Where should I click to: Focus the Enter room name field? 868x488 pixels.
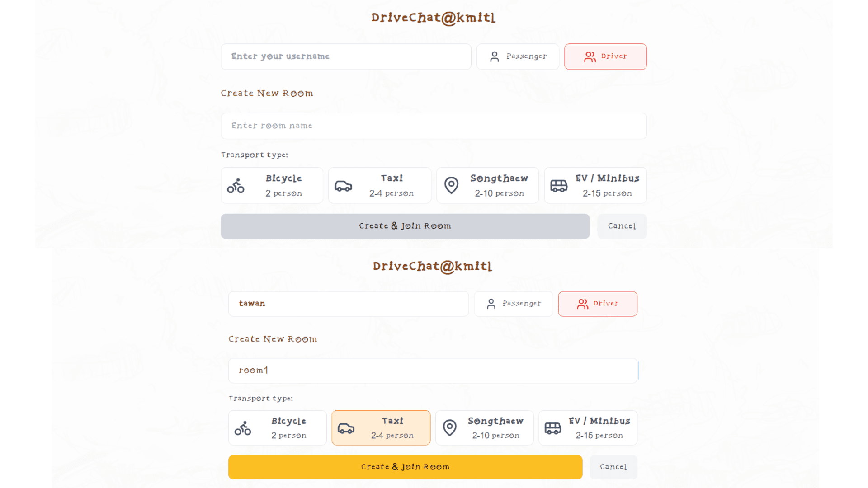(434, 126)
